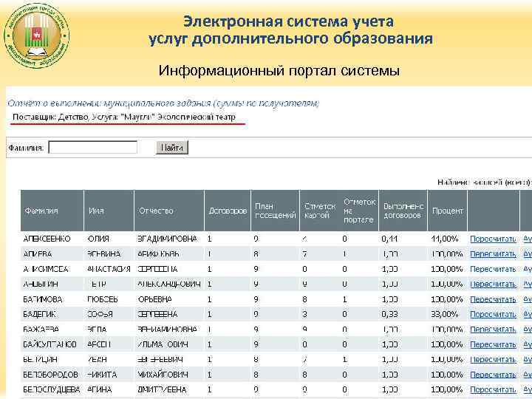532x399 pixels.
Task: Click the Выполнено договоров column header
Action: click(403, 211)
